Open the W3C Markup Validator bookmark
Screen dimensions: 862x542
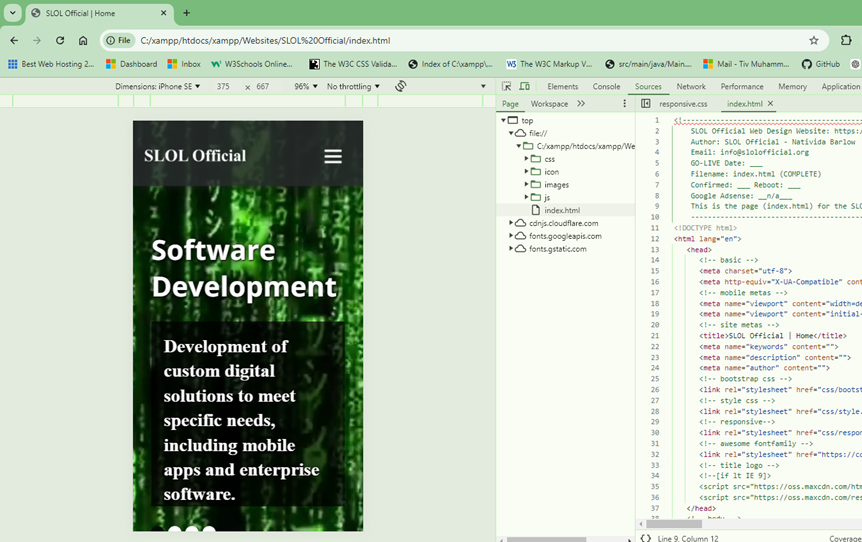pos(549,64)
